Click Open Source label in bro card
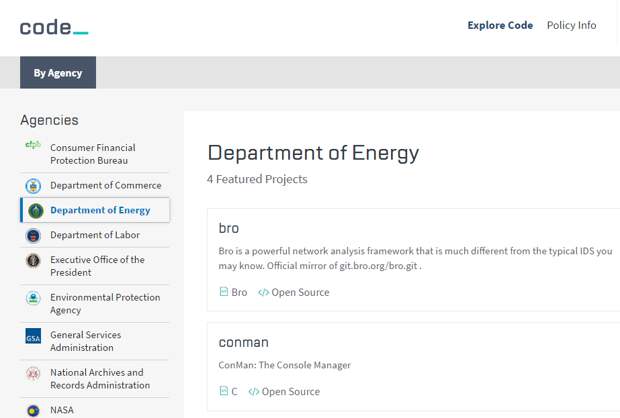 pos(300,292)
